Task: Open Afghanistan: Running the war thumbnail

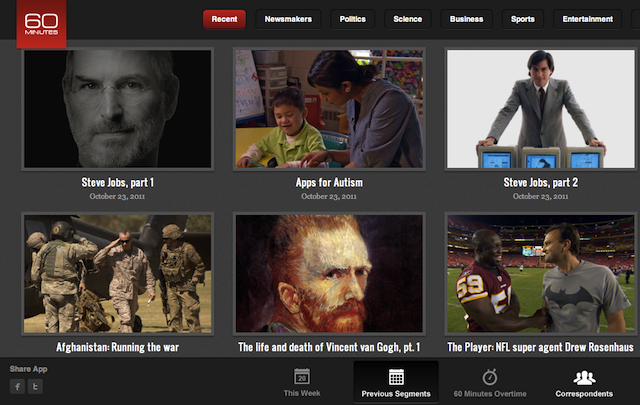Action: [x=118, y=274]
